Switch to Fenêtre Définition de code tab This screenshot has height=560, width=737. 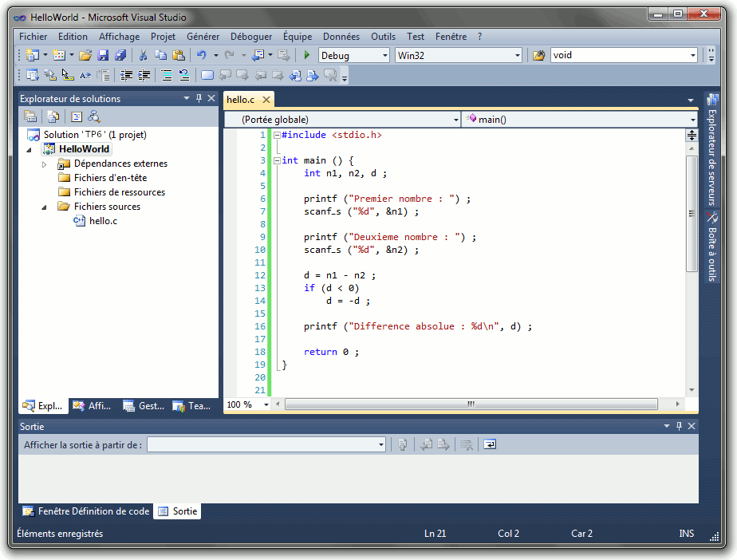[86, 511]
